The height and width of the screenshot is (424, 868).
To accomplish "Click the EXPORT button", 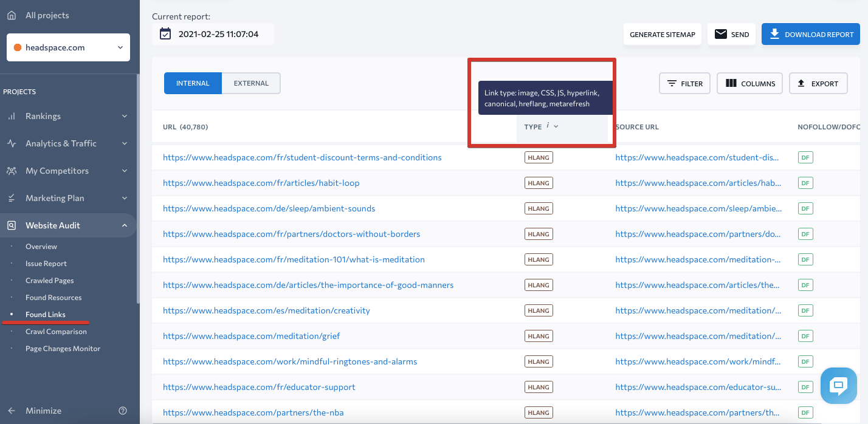I will (x=818, y=83).
